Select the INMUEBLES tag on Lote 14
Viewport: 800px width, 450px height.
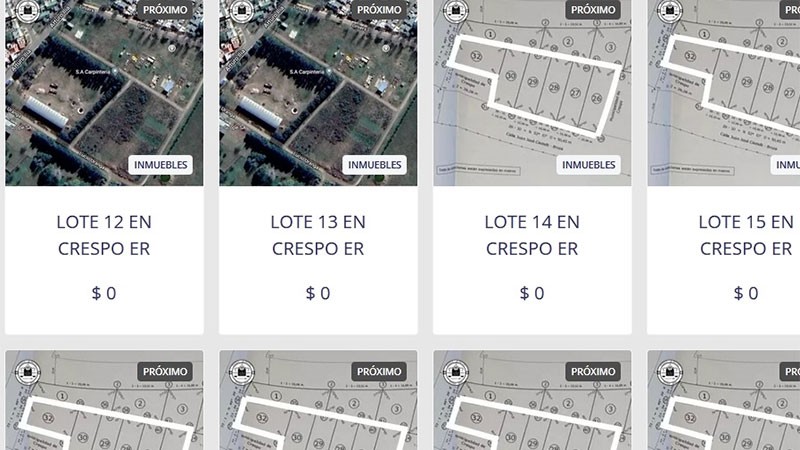click(x=589, y=165)
